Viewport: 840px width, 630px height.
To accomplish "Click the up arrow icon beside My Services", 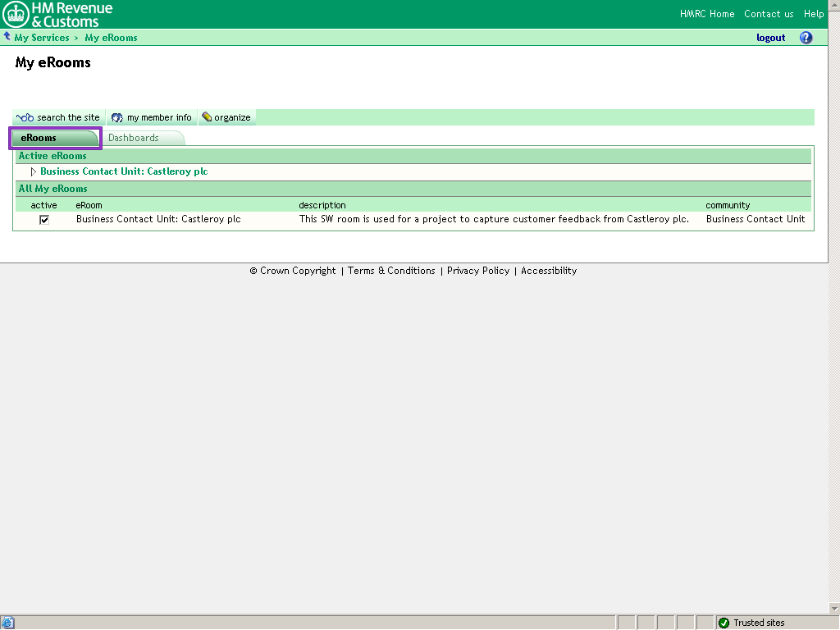I will point(7,37).
